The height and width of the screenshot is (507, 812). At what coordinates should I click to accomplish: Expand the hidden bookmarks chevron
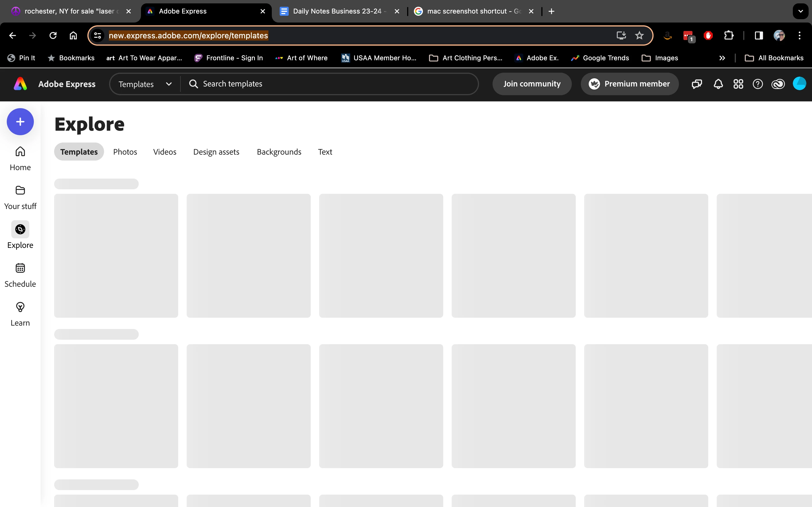(x=722, y=58)
